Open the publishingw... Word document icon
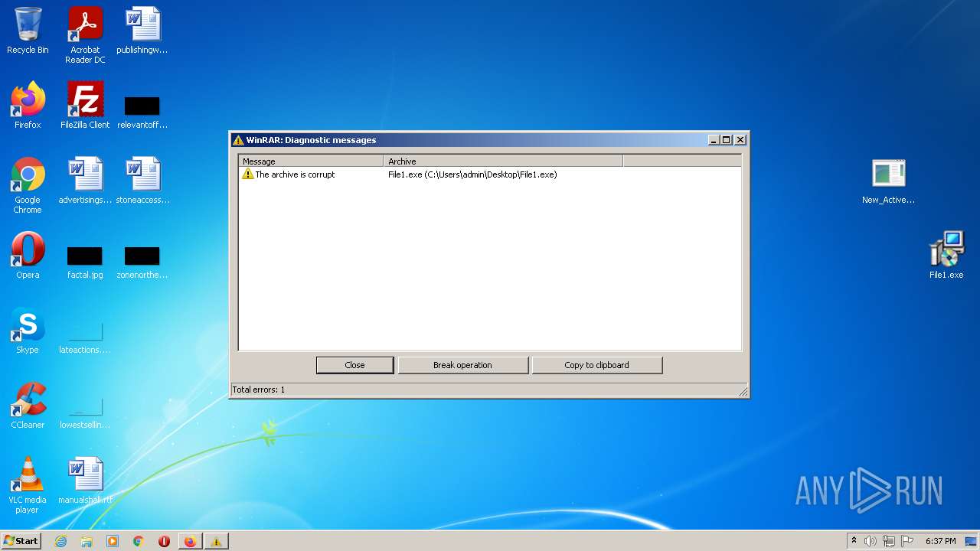 (142, 31)
